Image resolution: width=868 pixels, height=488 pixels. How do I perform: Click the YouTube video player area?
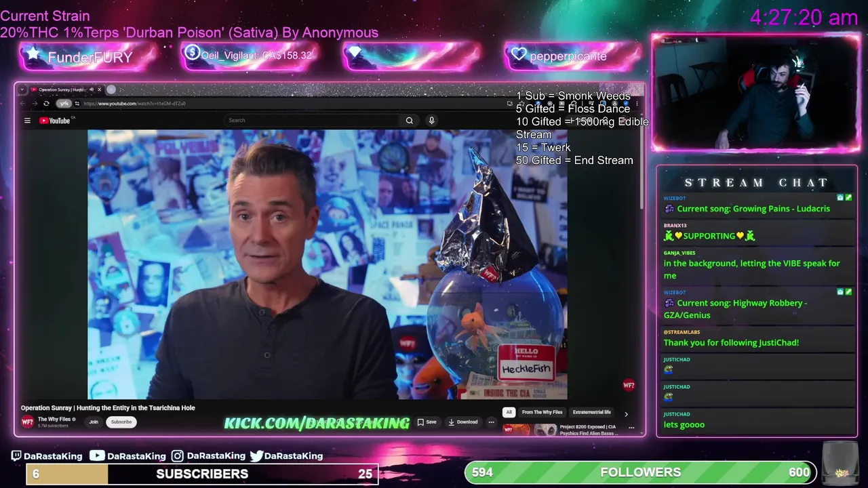coord(327,264)
